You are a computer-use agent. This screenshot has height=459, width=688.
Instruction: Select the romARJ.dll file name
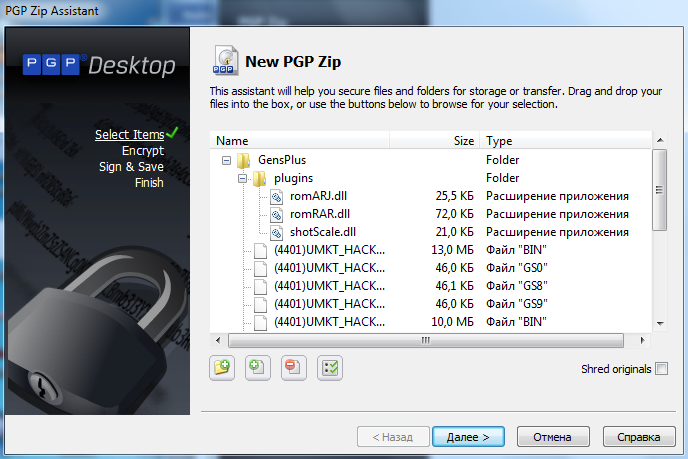click(x=318, y=196)
